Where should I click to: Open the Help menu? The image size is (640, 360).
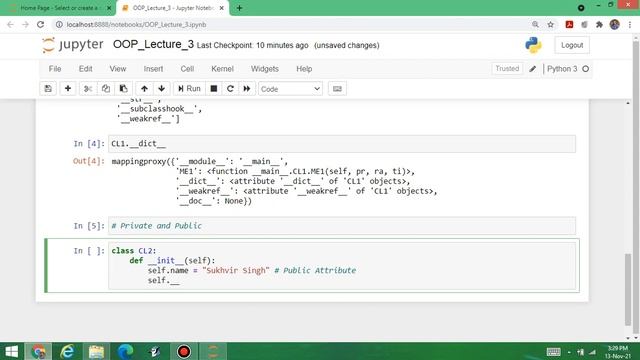tap(304, 69)
